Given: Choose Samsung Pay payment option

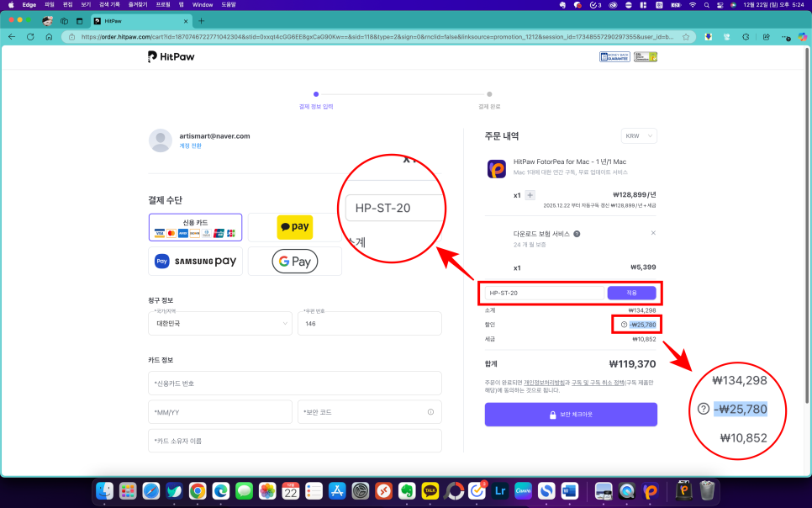Looking at the screenshot, I should [195, 262].
